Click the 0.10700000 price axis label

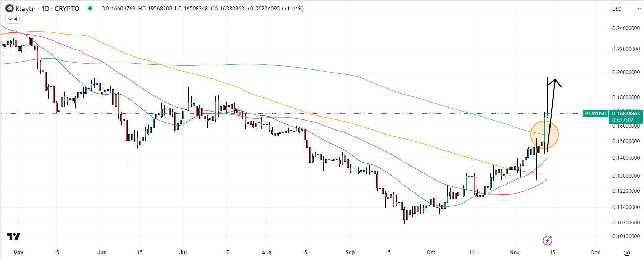coord(626,223)
